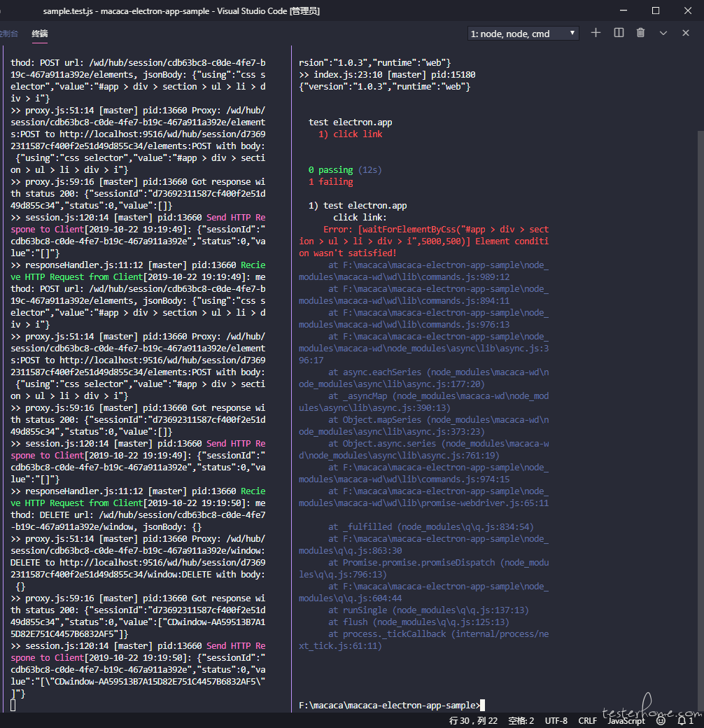Screen dimensions: 704x728
Task: Click the '1 failing' result text
Action: (330, 182)
